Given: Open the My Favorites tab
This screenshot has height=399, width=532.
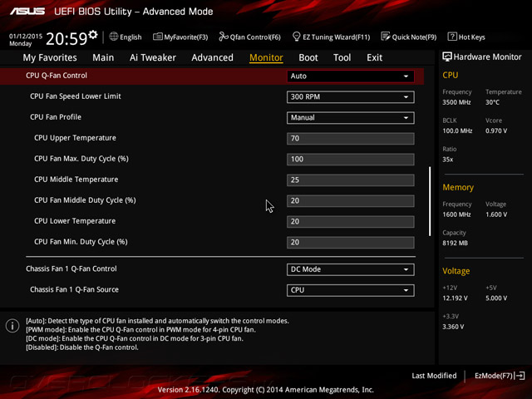Looking at the screenshot, I should coord(50,57).
